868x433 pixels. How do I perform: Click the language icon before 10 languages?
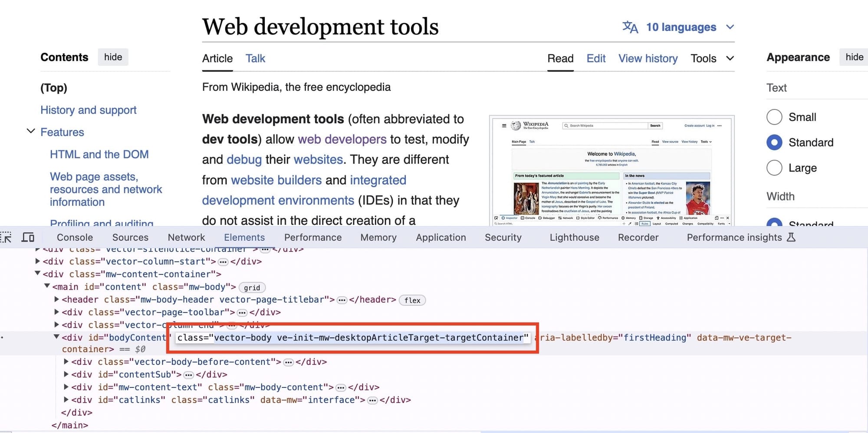[x=630, y=27]
